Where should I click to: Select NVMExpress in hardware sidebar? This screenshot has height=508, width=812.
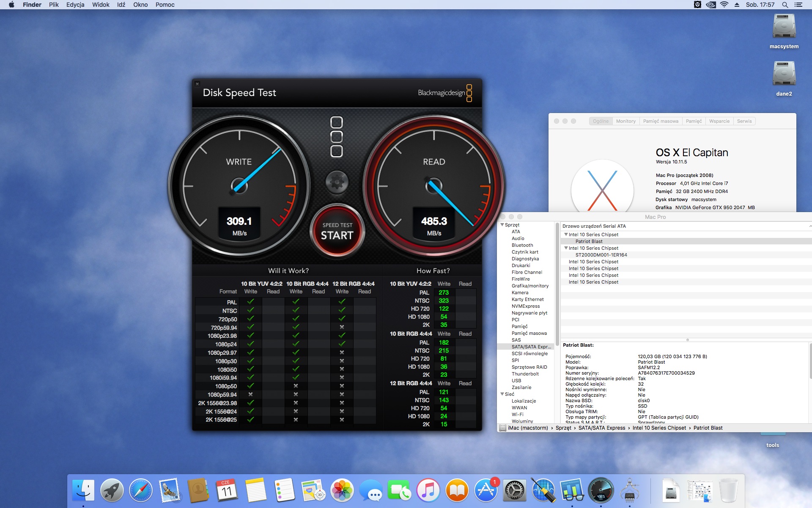[x=525, y=306]
